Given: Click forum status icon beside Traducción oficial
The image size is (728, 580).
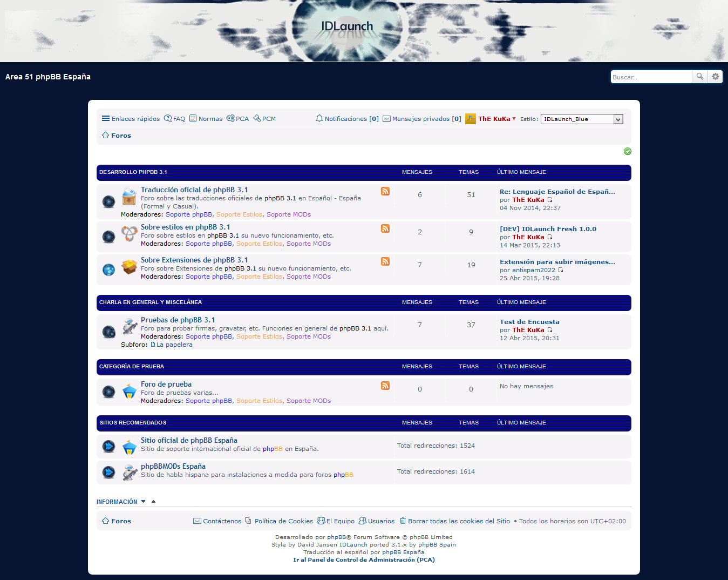Looking at the screenshot, I should pyautogui.click(x=108, y=202).
